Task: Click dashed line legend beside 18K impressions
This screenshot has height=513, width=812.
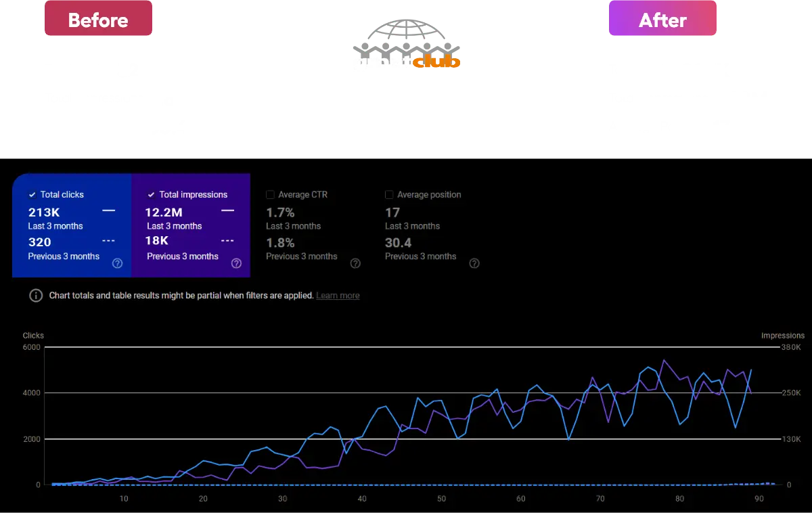Action: (x=227, y=241)
